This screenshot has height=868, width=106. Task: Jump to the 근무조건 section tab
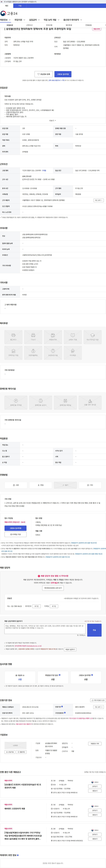29,25
